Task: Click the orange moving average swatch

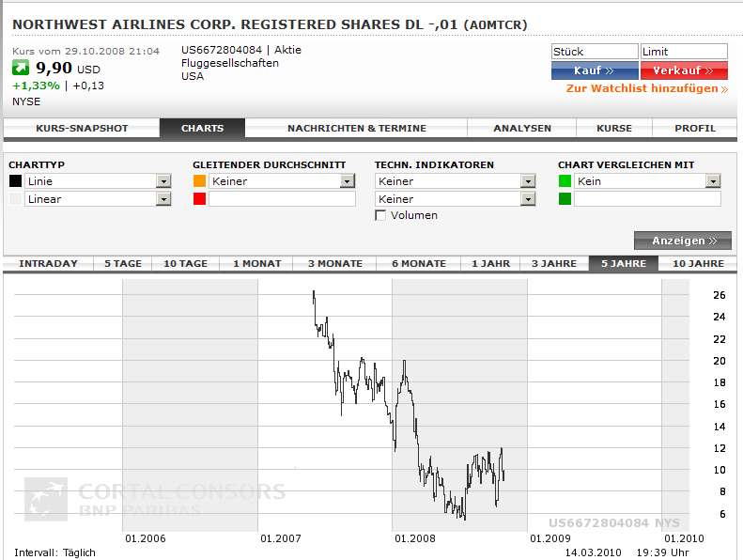Action: [x=199, y=180]
